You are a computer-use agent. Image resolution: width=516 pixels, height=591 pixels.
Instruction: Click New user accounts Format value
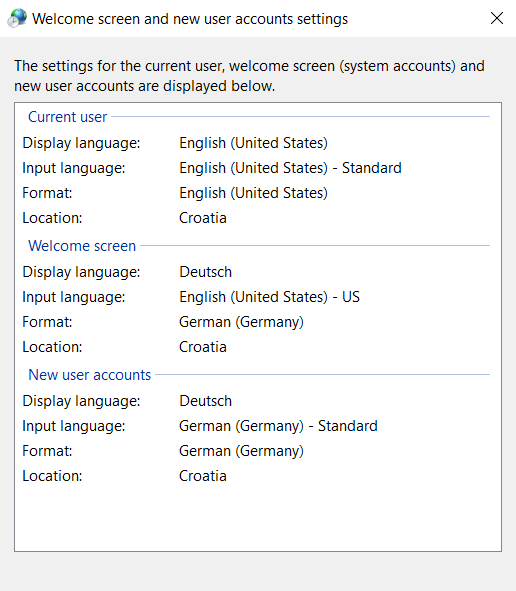(x=241, y=451)
